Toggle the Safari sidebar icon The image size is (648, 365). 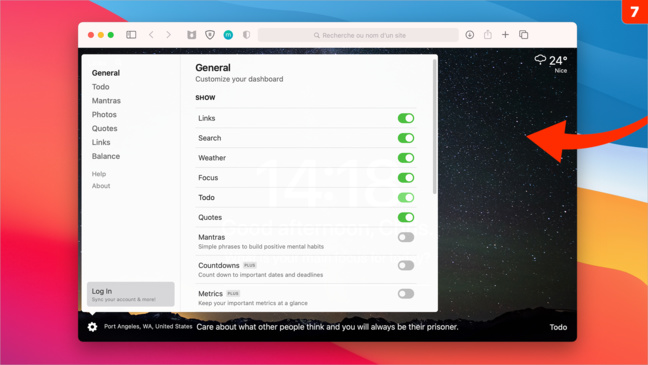131,35
